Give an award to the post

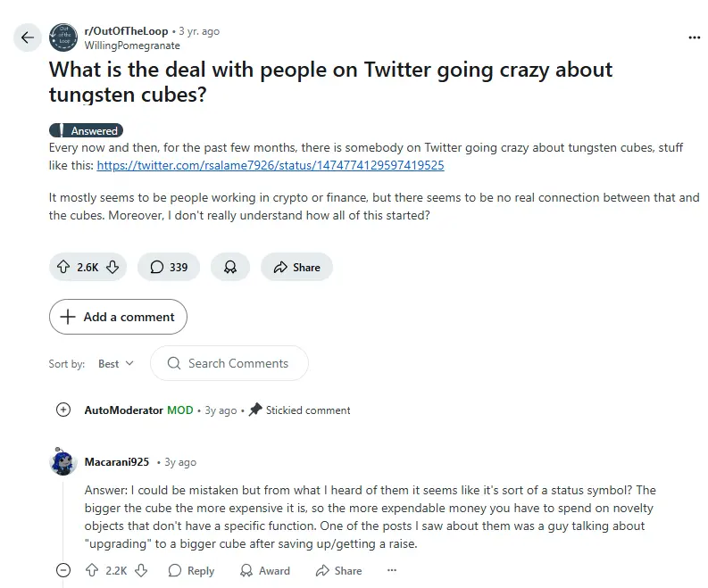point(230,267)
